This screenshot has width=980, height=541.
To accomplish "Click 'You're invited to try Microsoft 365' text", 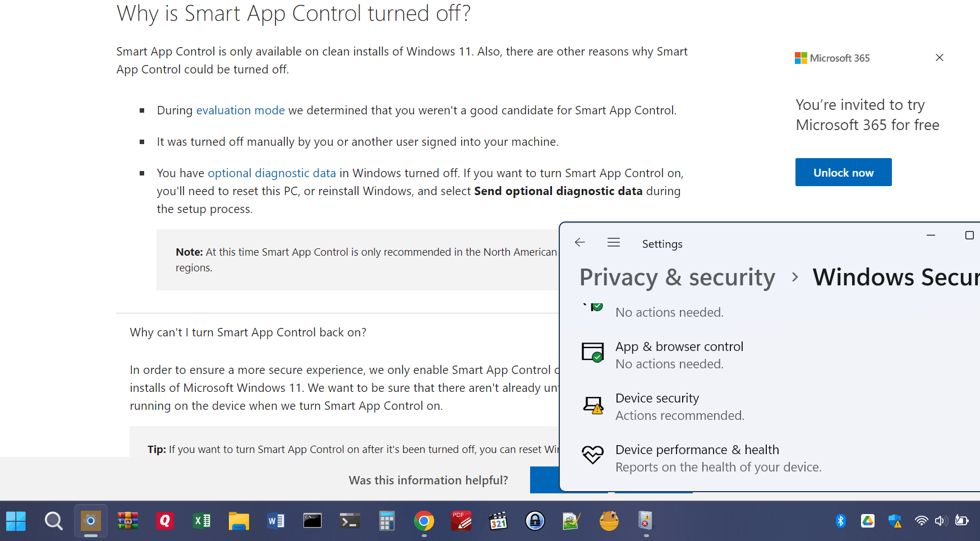I will point(867,115).
